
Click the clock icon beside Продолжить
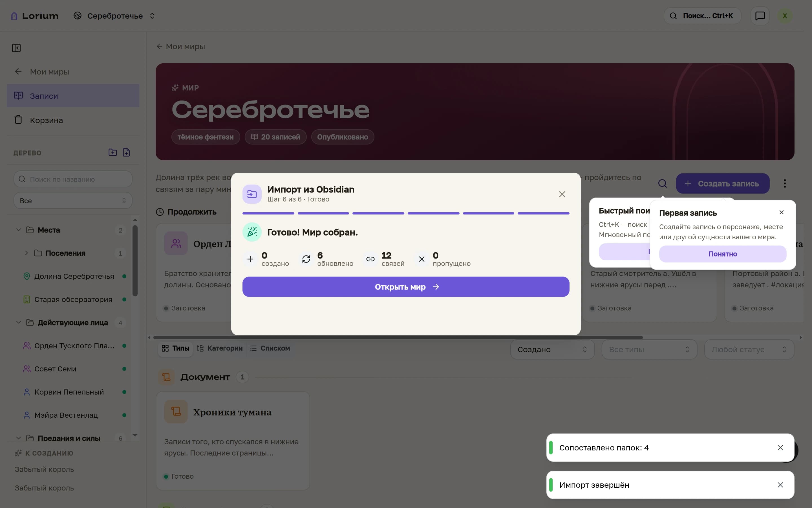click(160, 212)
